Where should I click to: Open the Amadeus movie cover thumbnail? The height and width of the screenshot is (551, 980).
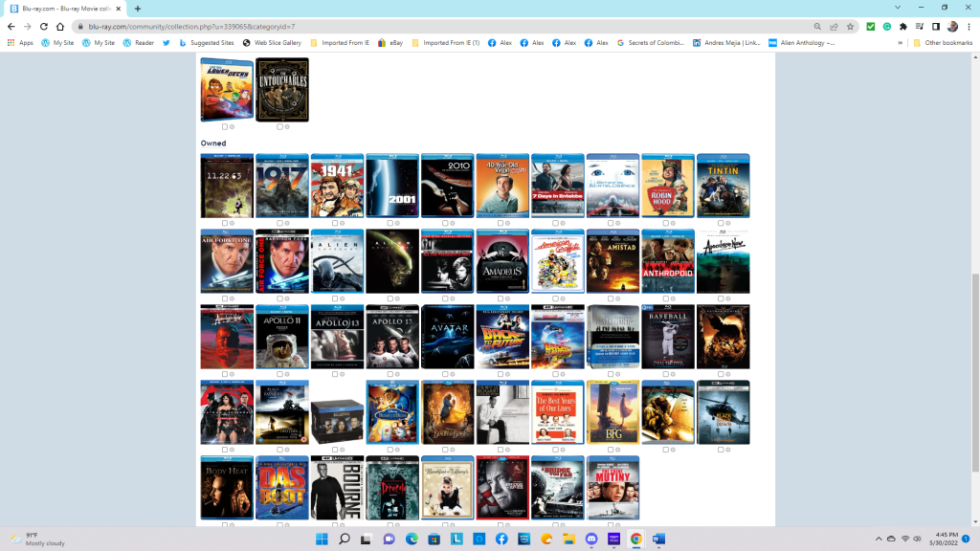coord(502,261)
